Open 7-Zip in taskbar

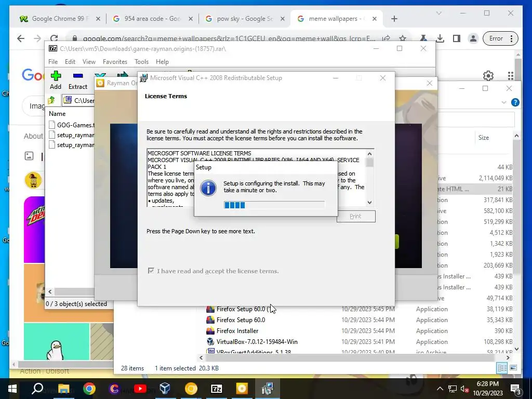[x=217, y=389]
